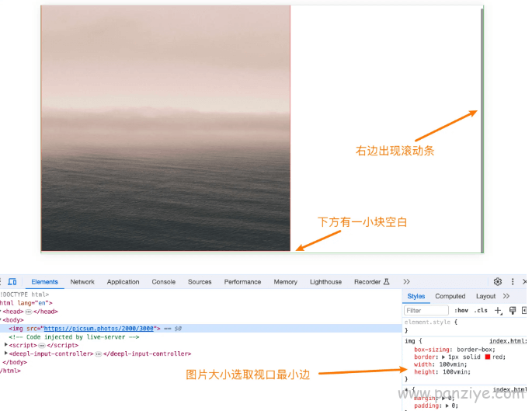Click the Recorder flask icon
Image resolution: width=532 pixels, height=411 pixels.
387,281
